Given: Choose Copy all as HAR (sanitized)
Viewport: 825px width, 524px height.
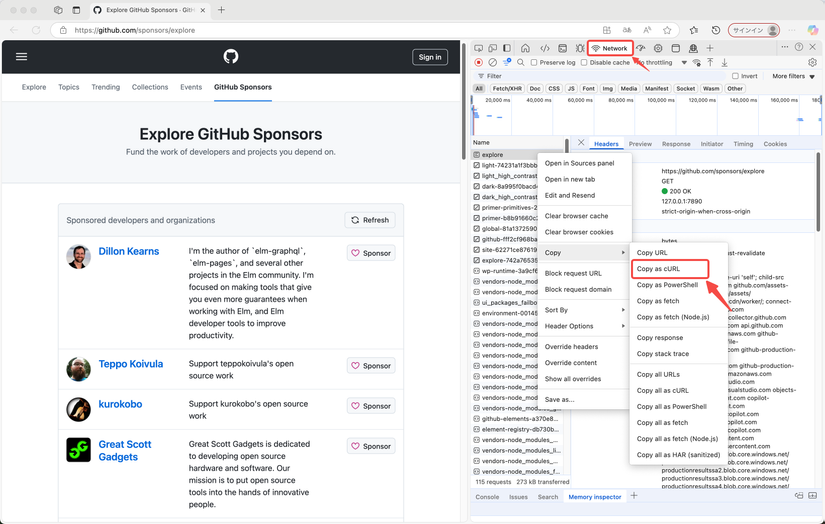Looking at the screenshot, I should [x=678, y=455].
